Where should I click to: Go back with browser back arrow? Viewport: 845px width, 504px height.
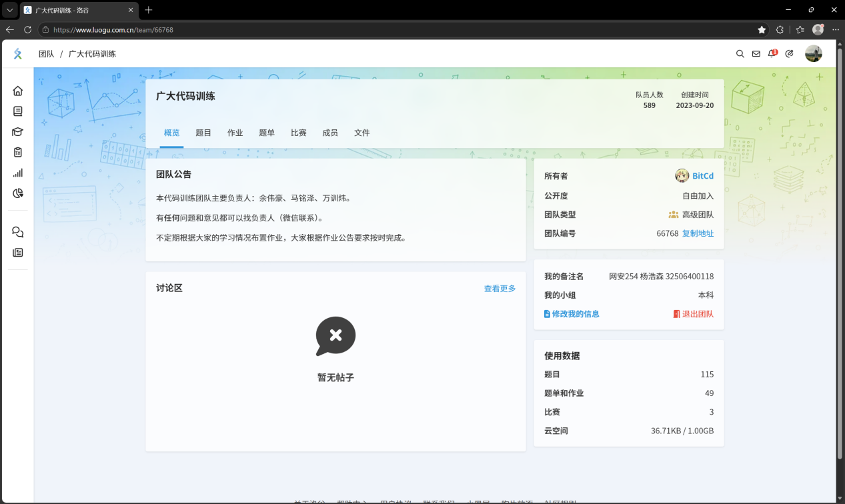(x=10, y=29)
